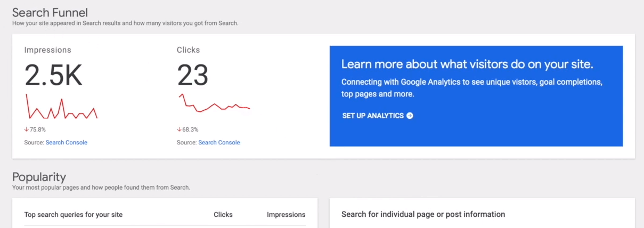The image size is (644, 228).
Task: Click the red down arrow beside 68.3%
Action: click(x=179, y=129)
